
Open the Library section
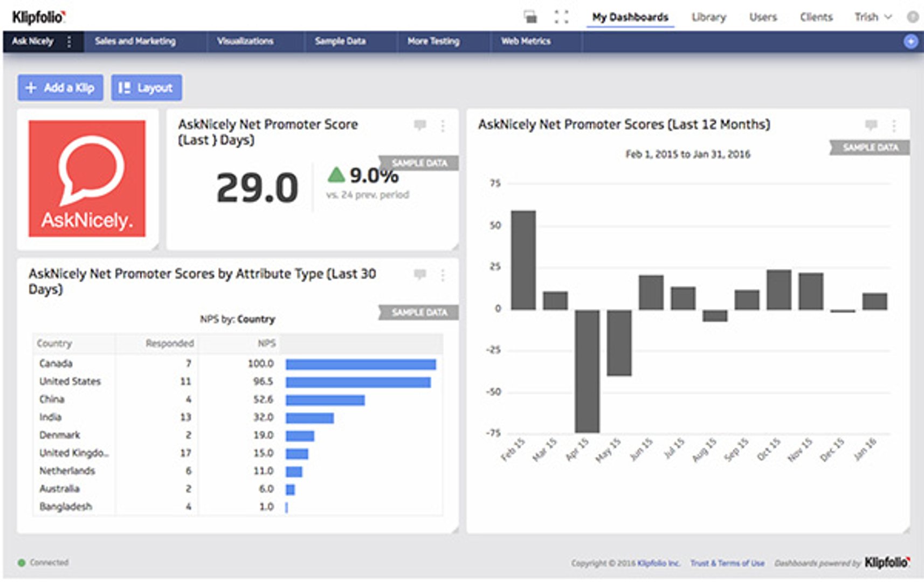[709, 17]
